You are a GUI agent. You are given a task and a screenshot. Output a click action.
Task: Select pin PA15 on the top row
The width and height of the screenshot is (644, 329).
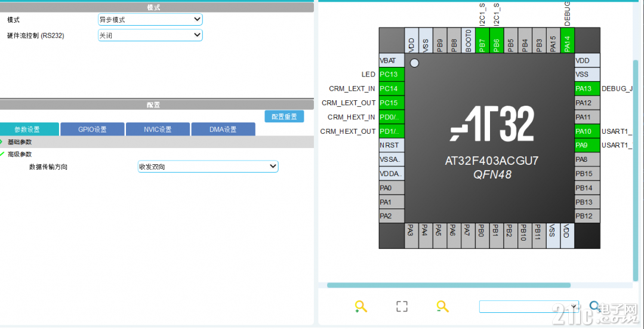(553, 40)
